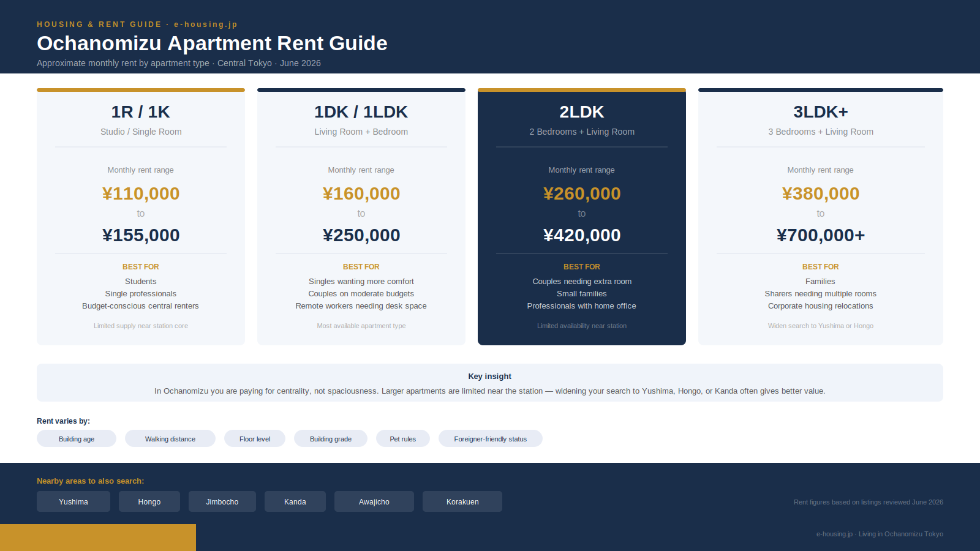Click Remote workers needing desk space text
Screen dimensions: 980x551
361,306
